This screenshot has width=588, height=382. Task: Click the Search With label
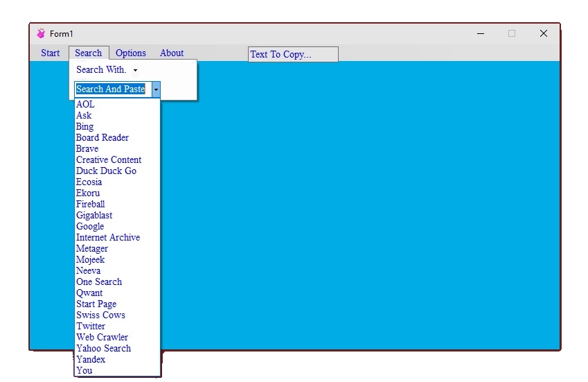point(101,70)
